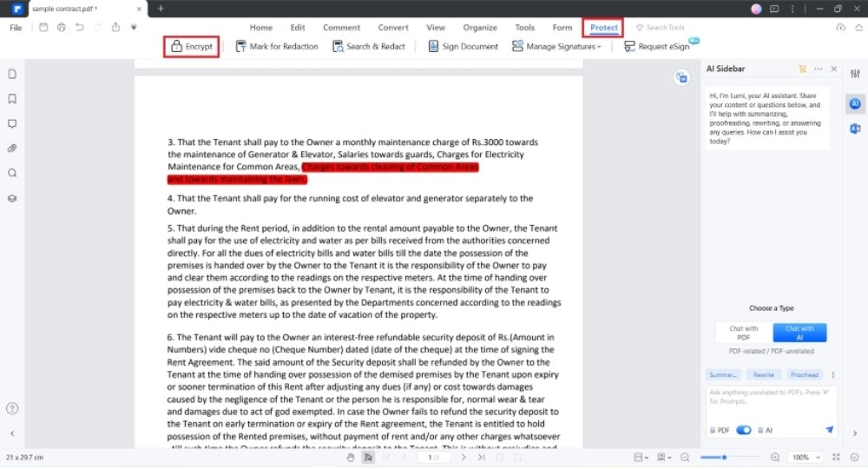Open more prompt options next to Proofread
This screenshot has width=868, height=469.
pyautogui.click(x=832, y=375)
